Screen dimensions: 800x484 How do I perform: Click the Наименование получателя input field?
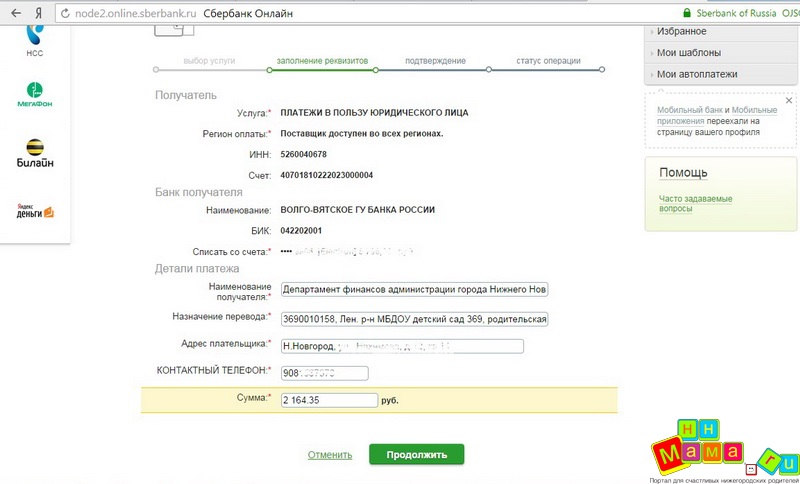[x=414, y=290]
